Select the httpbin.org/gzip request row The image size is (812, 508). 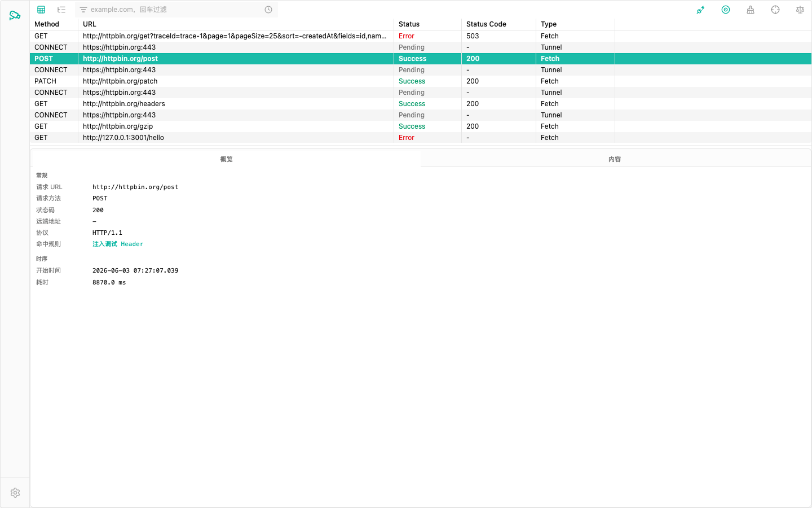(421, 126)
